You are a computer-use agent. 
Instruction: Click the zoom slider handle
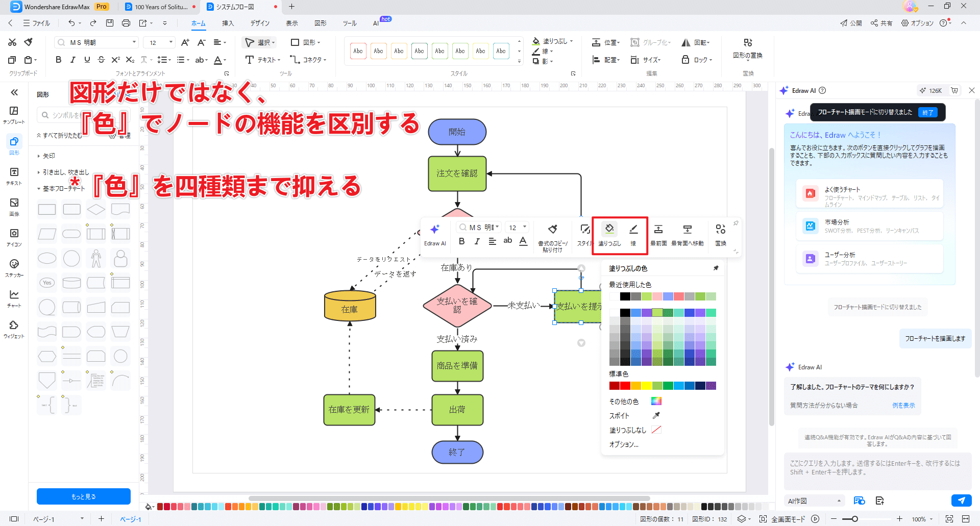[x=854, y=519]
